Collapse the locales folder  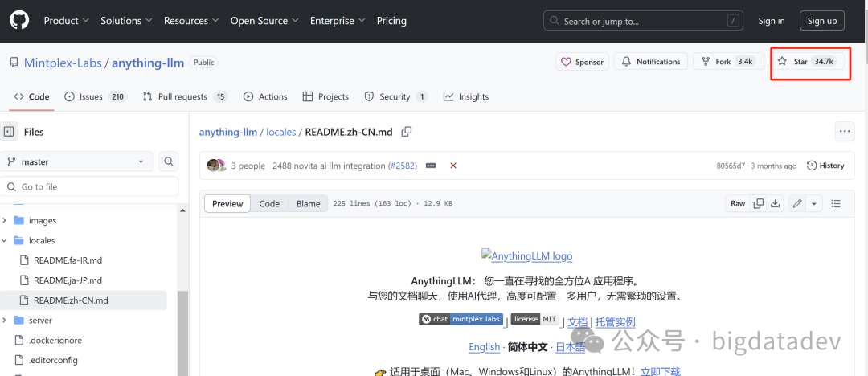[x=5, y=241]
